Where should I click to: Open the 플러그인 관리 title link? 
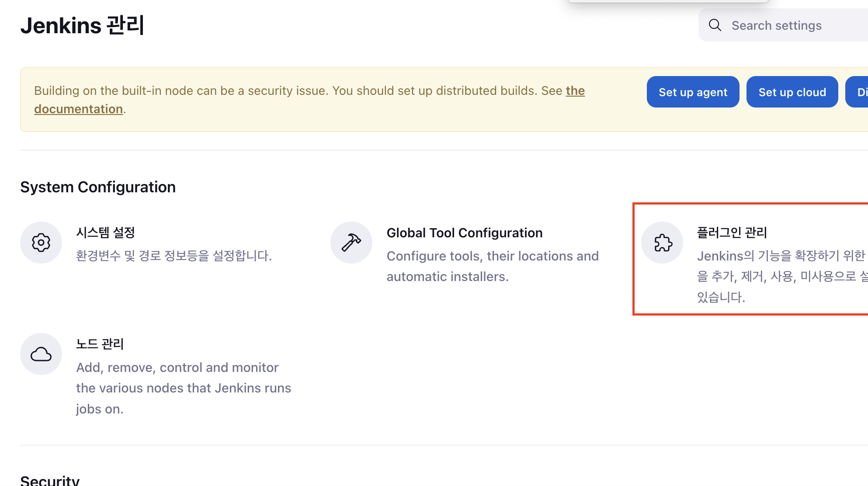tap(732, 233)
